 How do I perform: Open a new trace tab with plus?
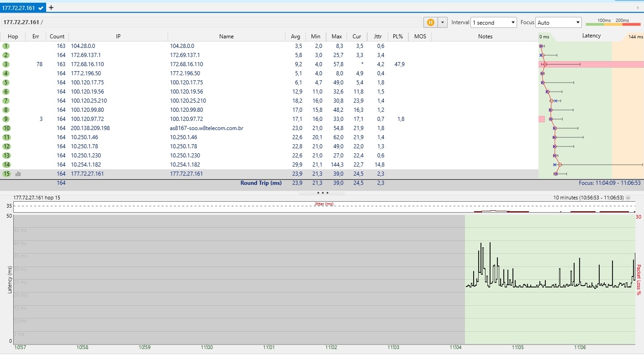(x=51, y=7)
